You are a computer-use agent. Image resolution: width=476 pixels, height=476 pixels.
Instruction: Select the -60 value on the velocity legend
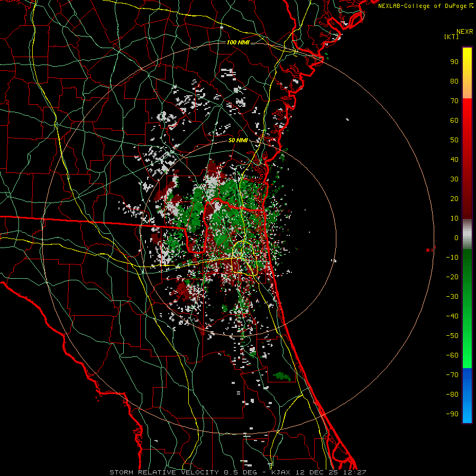(x=452, y=355)
